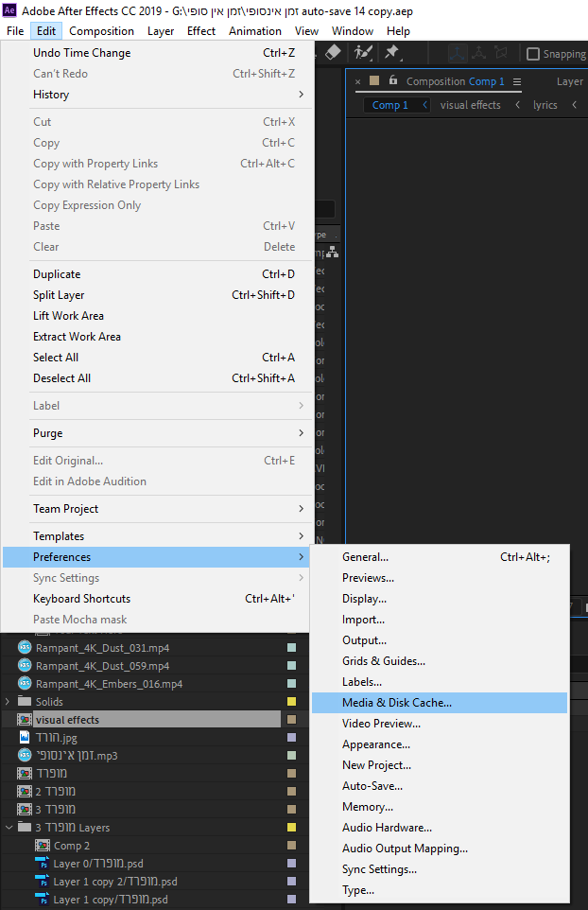Click the Comp 2 composition icon
This screenshot has width=588, height=910.
(x=43, y=846)
